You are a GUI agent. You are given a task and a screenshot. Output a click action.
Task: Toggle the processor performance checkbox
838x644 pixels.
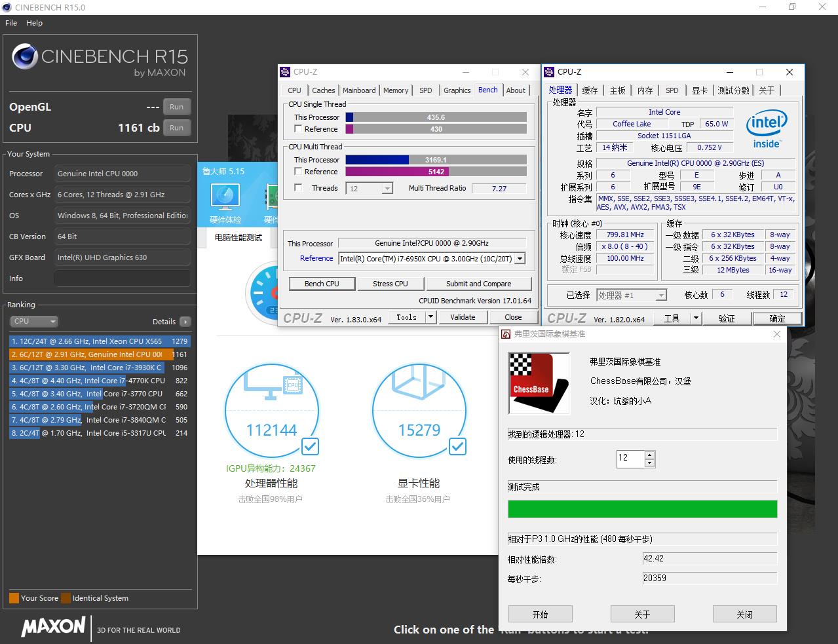[310, 447]
